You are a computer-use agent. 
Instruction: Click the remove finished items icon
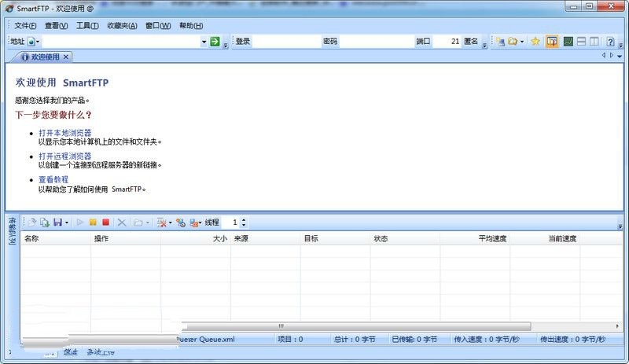point(162,222)
